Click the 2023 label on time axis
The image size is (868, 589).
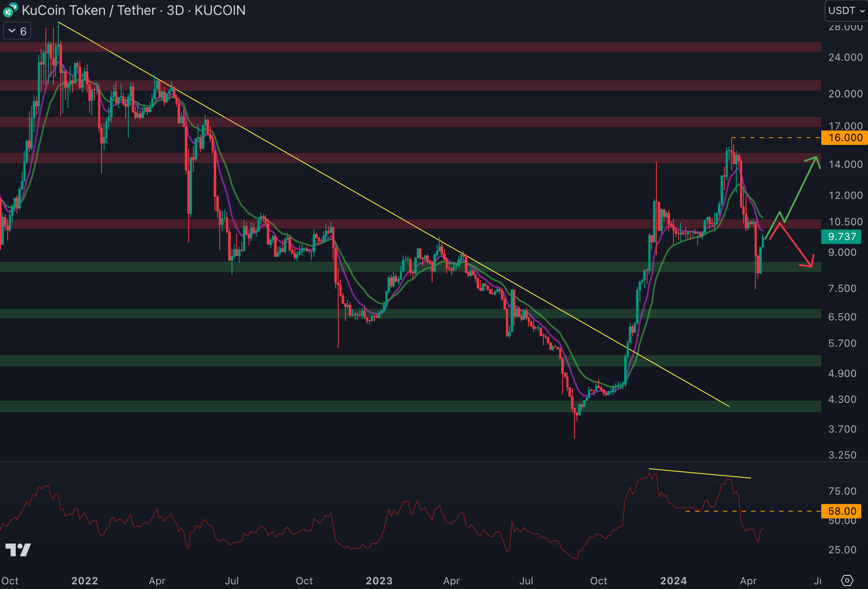tap(379, 581)
